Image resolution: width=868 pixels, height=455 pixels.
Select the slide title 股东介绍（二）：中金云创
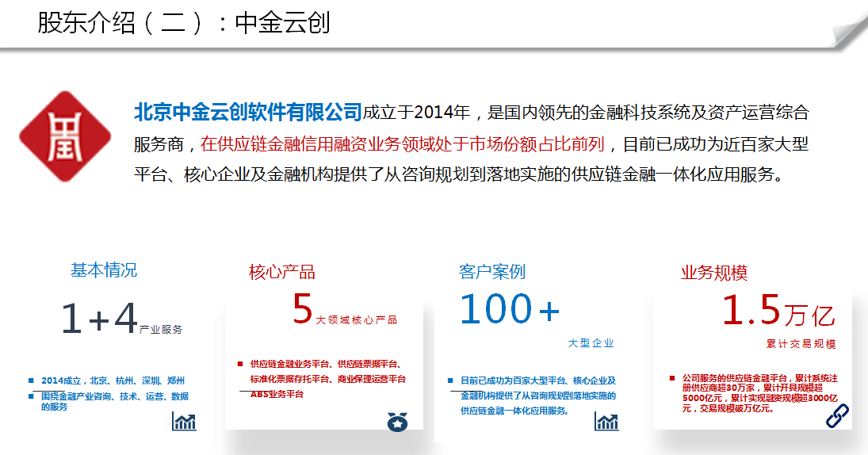(183, 23)
